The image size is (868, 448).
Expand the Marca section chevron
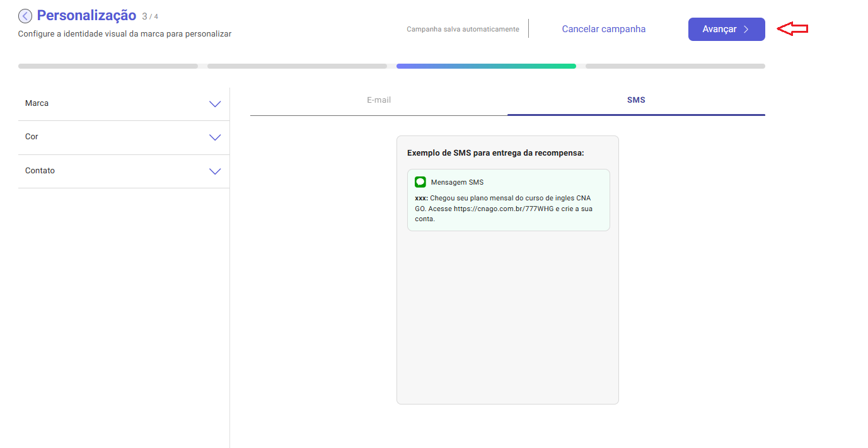215,104
